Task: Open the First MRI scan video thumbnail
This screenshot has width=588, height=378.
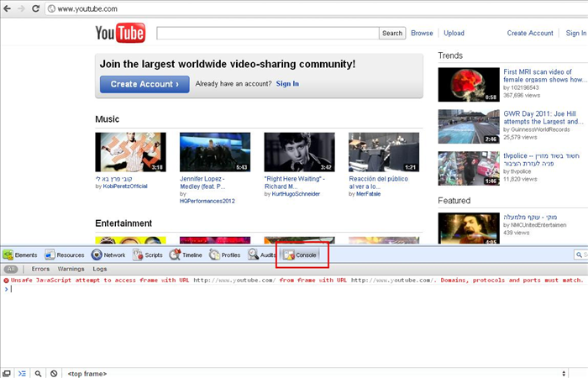Action: (x=469, y=84)
